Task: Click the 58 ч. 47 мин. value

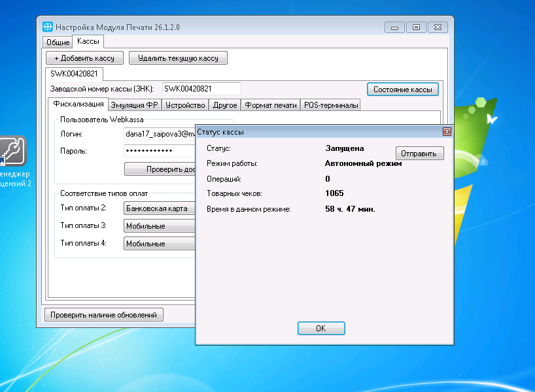Action: pyautogui.click(x=350, y=209)
